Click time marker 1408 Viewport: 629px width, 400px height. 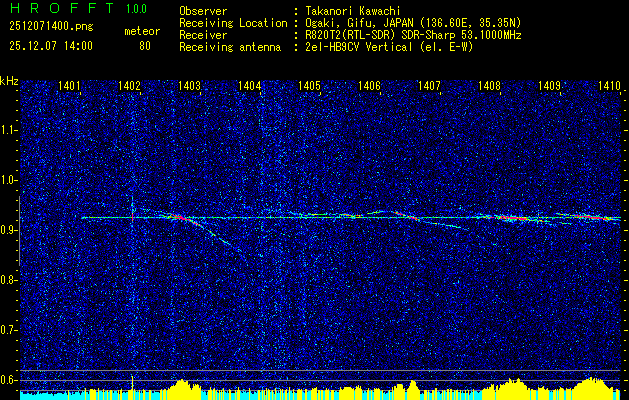coord(489,85)
